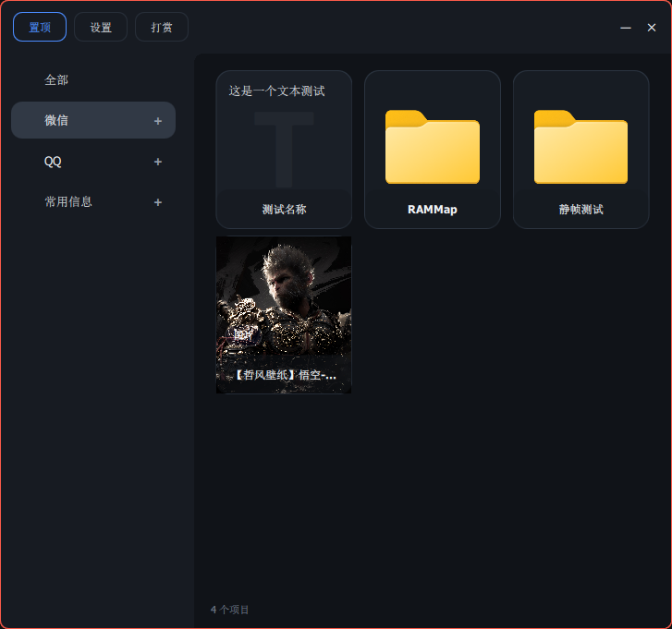Select the QQ category

point(53,162)
